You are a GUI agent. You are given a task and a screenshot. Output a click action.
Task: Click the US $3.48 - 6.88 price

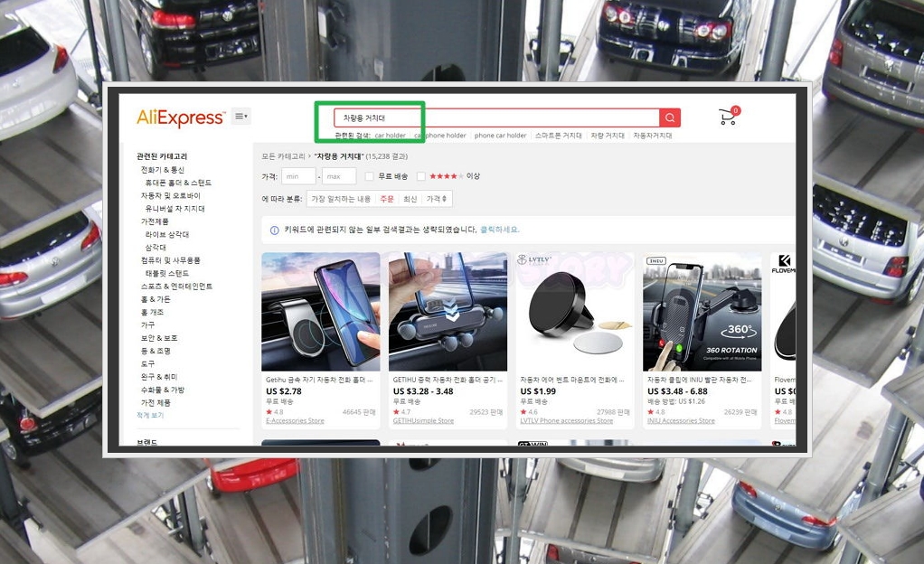click(x=678, y=391)
